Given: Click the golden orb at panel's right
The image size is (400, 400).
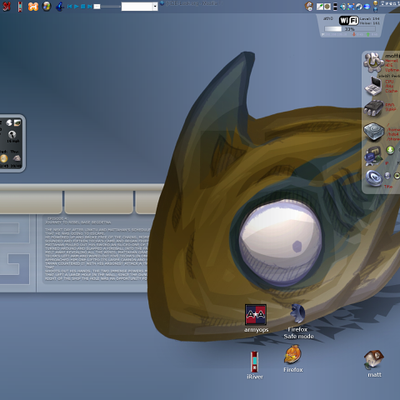Looking at the screenshot, I should (375, 3).
